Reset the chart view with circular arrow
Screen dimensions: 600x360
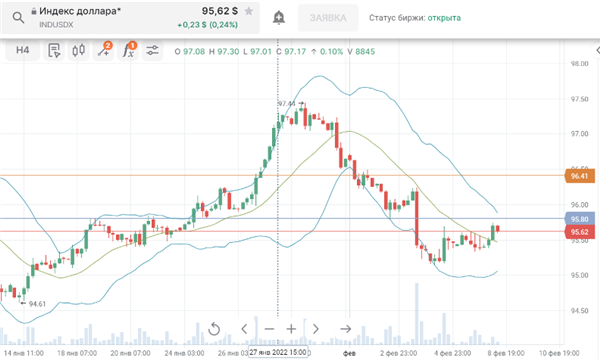pyautogui.click(x=214, y=329)
